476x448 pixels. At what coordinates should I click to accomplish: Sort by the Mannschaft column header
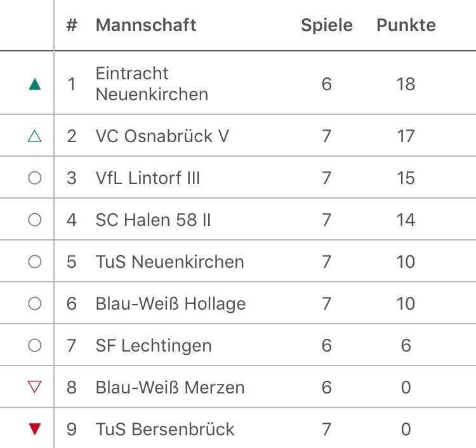click(x=146, y=25)
